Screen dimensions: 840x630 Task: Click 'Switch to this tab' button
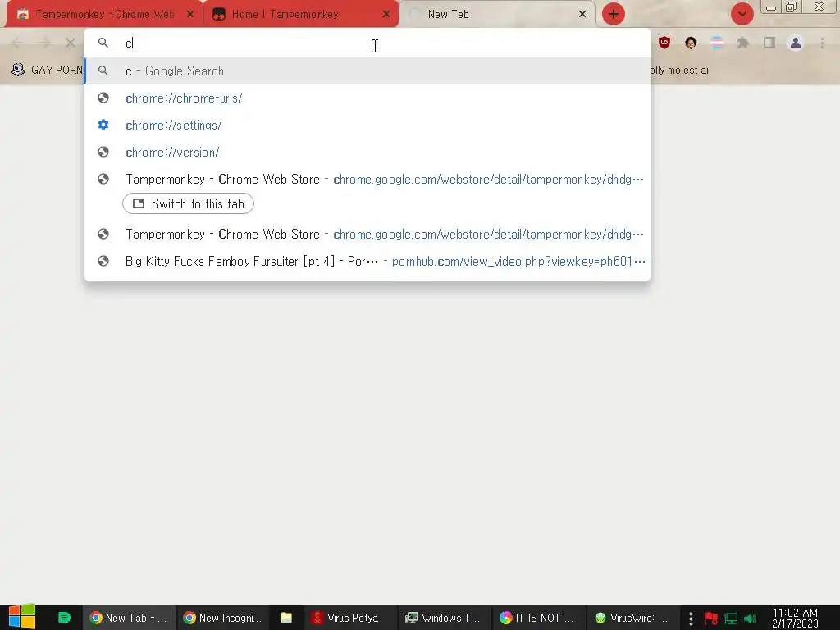coord(188,203)
